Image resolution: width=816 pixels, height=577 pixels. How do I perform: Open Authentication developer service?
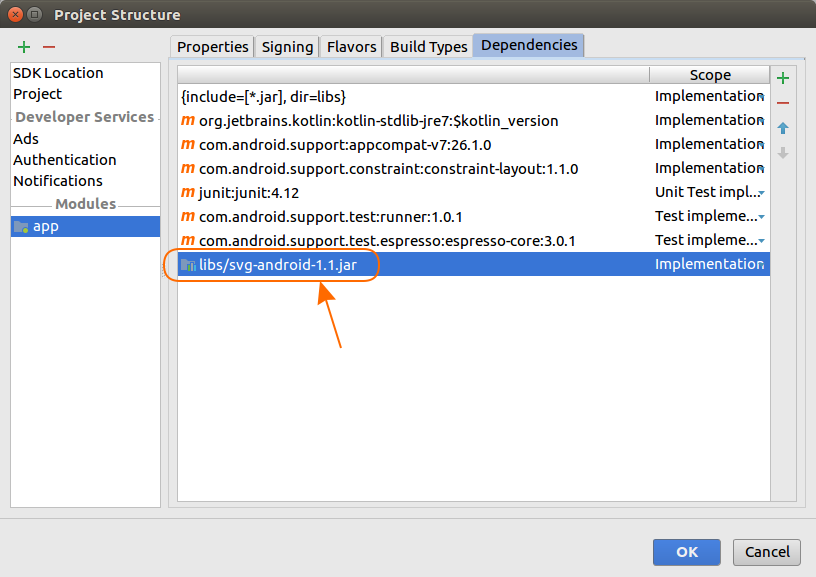click(x=85, y=160)
